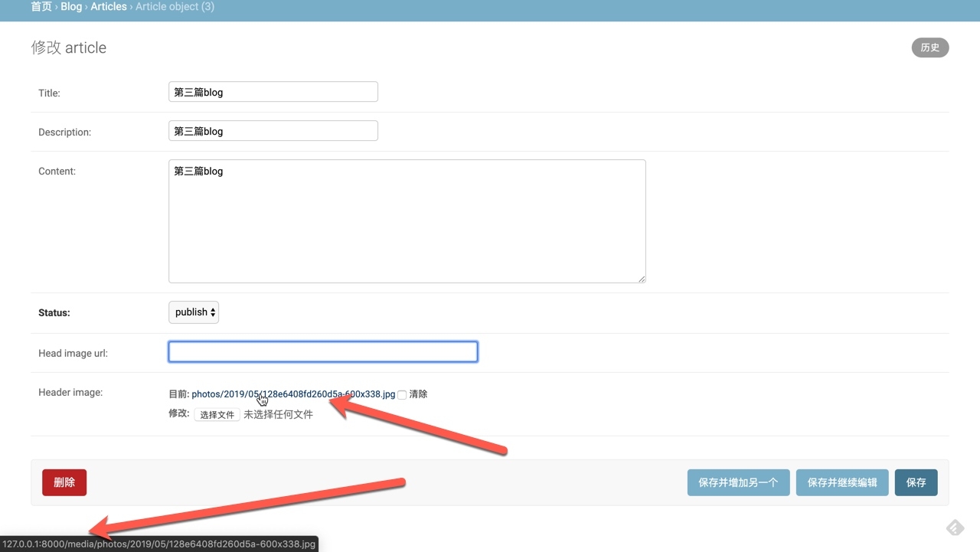Click the Status field label

[x=54, y=313]
